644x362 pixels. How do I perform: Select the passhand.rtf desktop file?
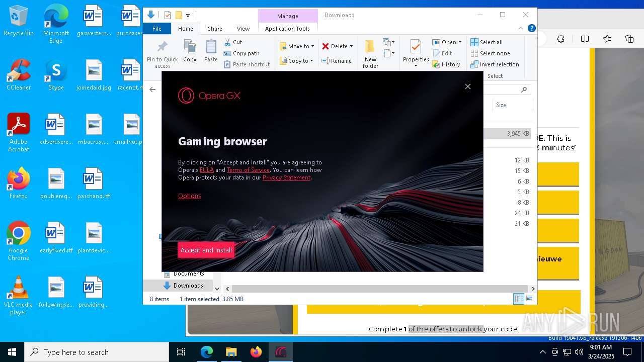[94, 183]
